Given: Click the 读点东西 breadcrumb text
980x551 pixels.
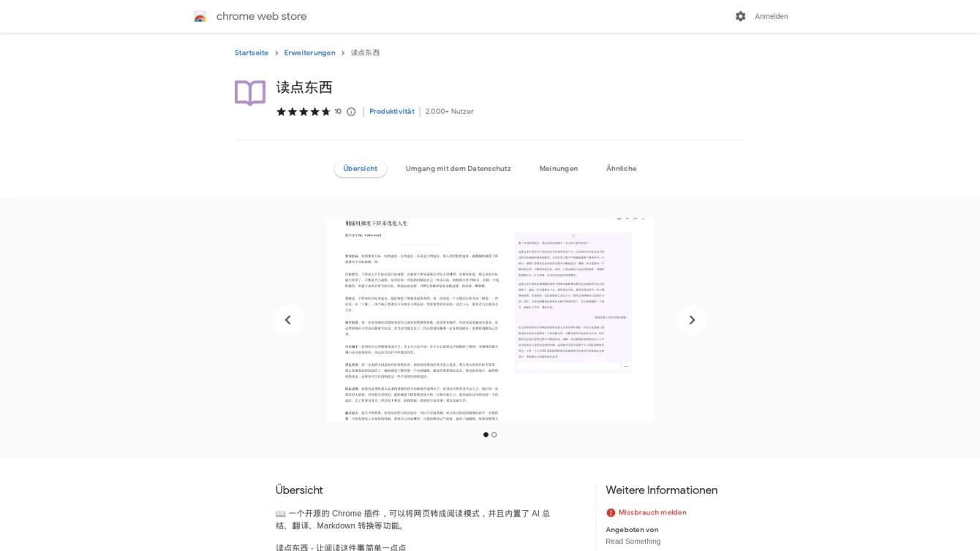Looking at the screenshot, I should 365,53.
